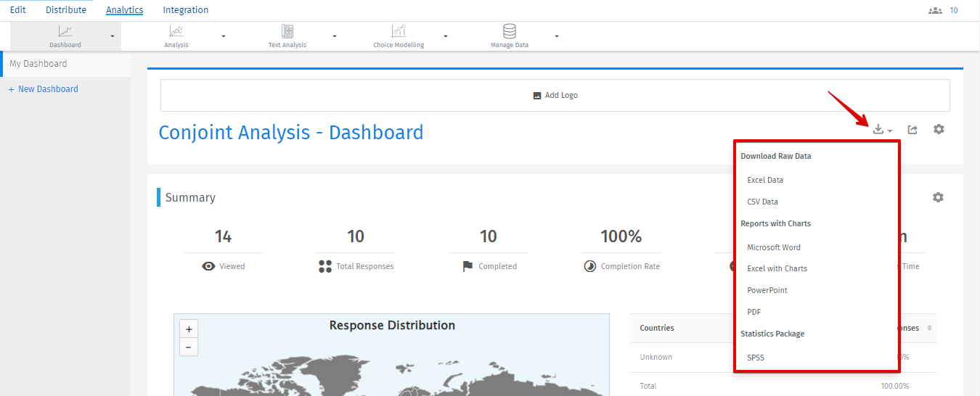
Task: Open the Dashboard toolbar icon
Action: tap(65, 31)
